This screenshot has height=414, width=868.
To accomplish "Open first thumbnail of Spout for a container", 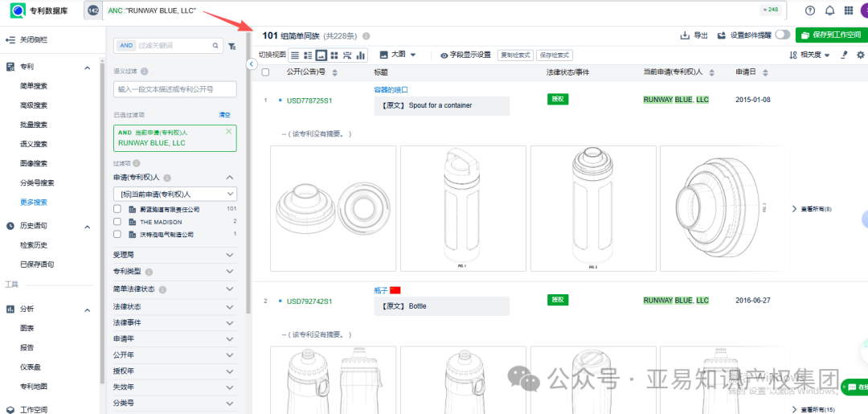I will (x=334, y=208).
